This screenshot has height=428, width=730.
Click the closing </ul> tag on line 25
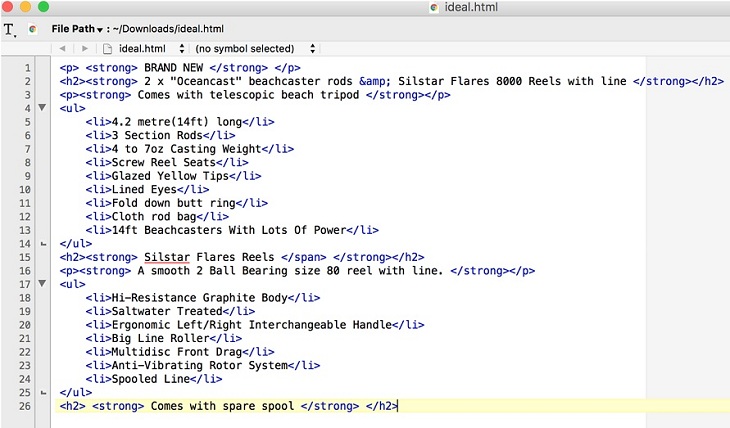pos(76,393)
